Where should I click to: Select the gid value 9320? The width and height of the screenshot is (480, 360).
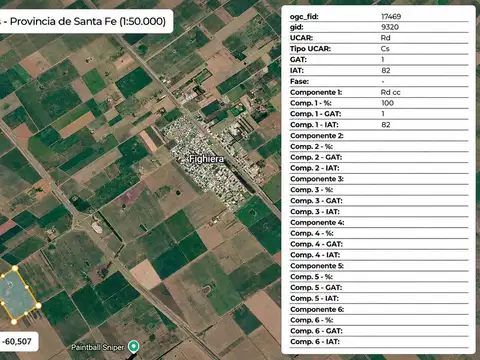click(x=390, y=27)
